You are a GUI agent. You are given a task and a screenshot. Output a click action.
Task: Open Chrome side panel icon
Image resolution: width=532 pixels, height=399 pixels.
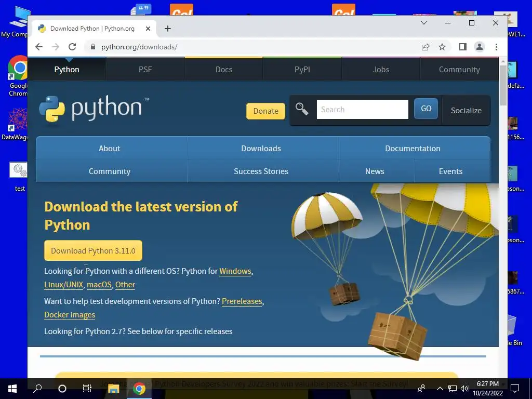pyautogui.click(x=463, y=47)
